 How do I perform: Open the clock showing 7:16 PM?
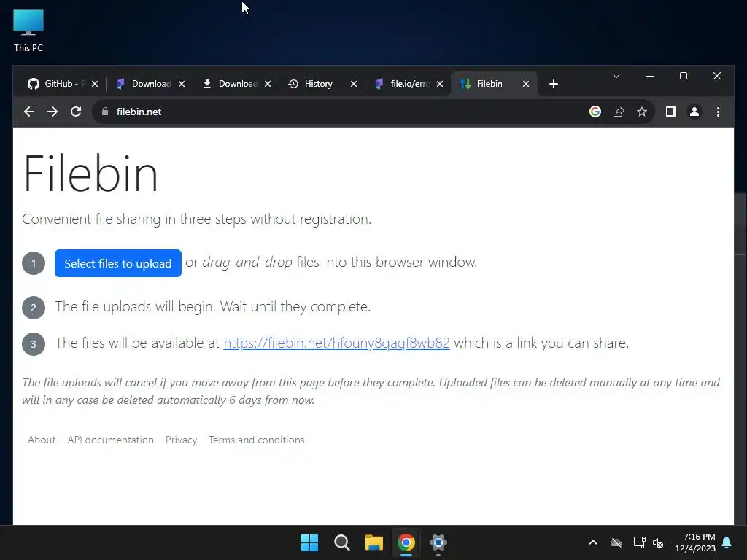[695, 542]
